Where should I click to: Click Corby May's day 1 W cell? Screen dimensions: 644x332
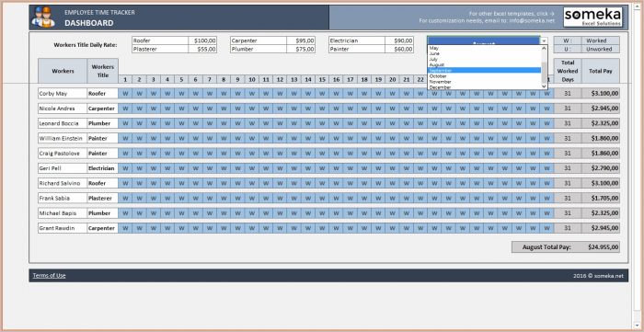pyautogui.click(x=125, y=93)
